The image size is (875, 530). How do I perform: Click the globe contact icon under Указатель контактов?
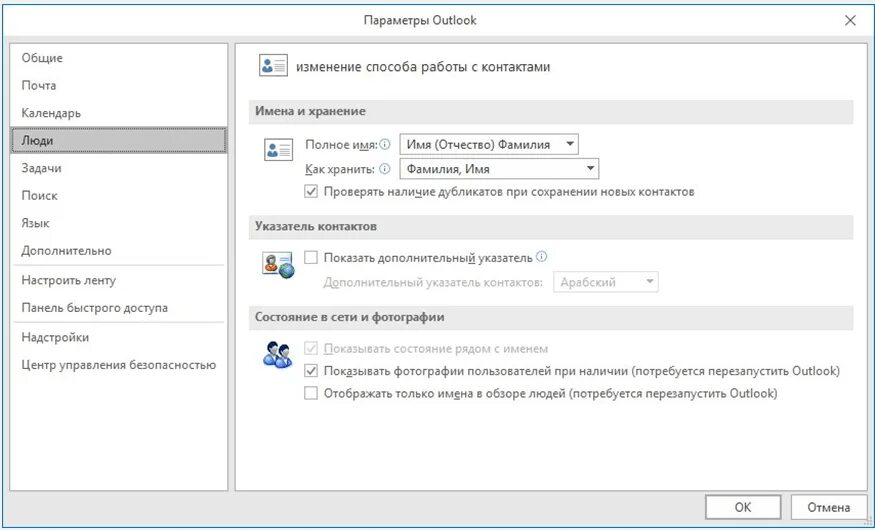278,265
